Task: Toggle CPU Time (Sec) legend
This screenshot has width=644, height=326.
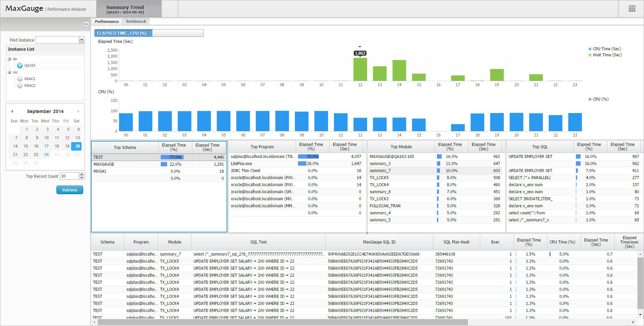Action: pos(604,49)
